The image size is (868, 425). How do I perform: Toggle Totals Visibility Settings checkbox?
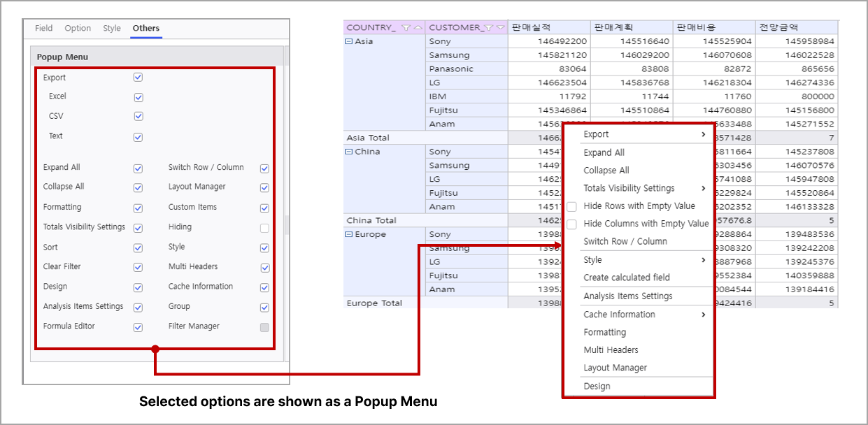click(x=138, y=228)
